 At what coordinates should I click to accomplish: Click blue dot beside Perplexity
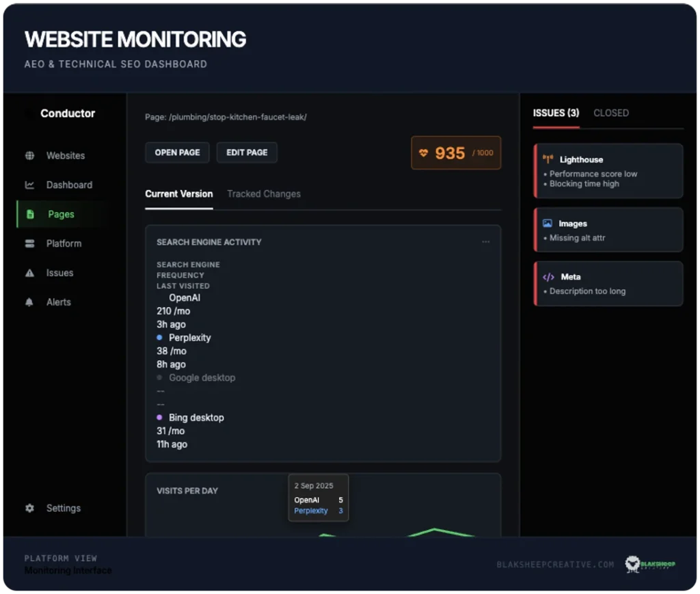pos(159,338)
